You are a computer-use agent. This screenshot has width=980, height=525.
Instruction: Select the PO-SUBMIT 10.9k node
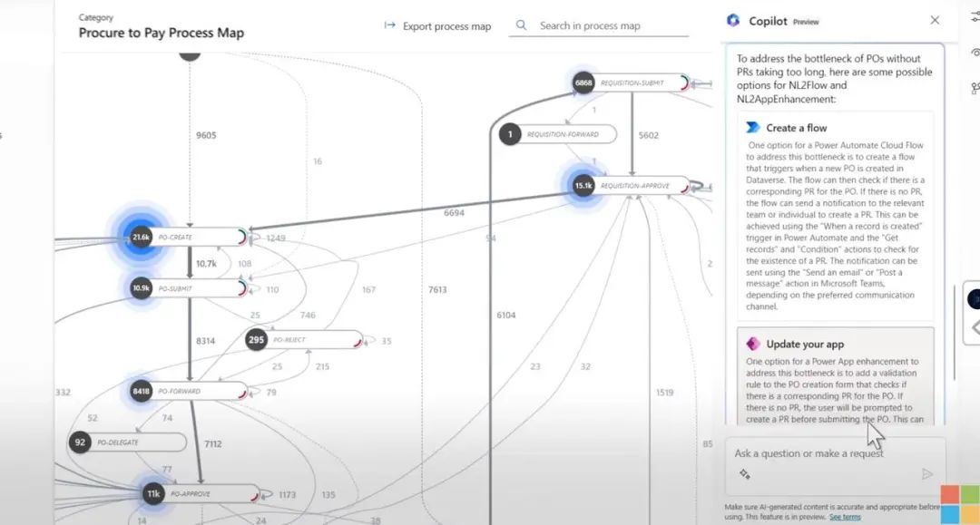188,288
